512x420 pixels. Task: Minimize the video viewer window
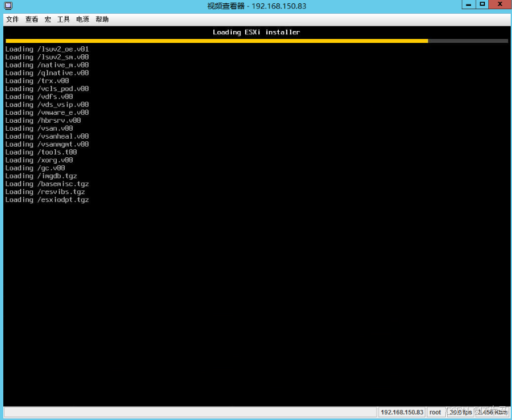(468, 4)
